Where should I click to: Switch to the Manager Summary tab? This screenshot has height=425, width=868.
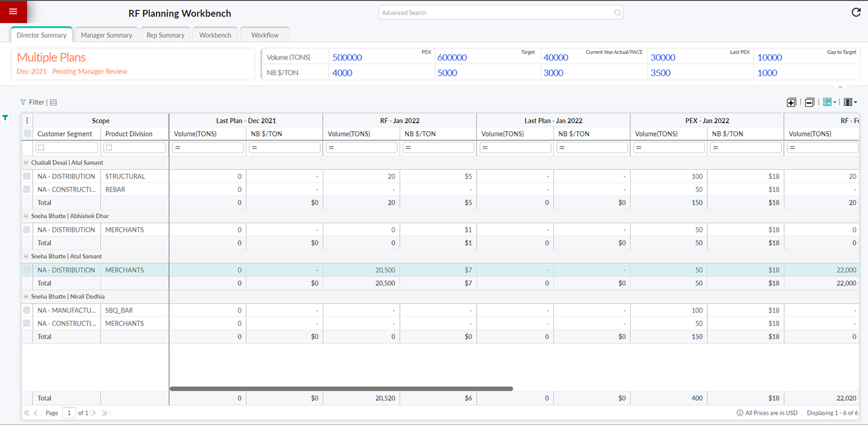tap(106, 35)
